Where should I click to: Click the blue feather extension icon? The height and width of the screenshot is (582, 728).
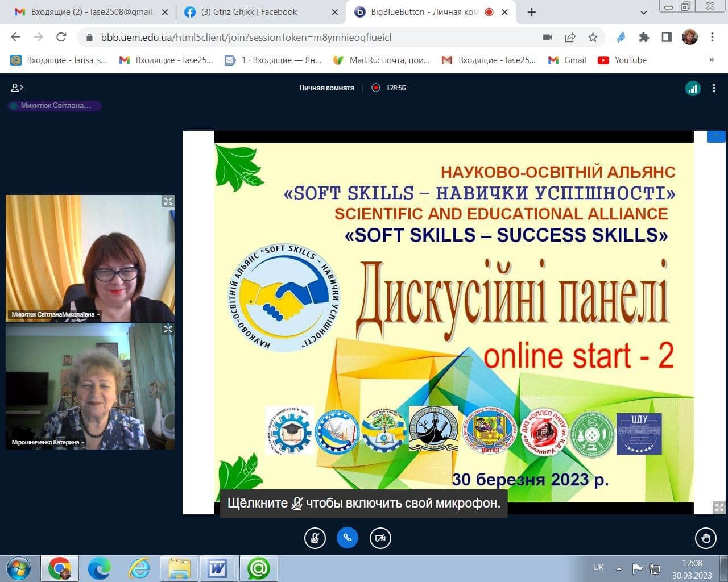coord(621,38)
